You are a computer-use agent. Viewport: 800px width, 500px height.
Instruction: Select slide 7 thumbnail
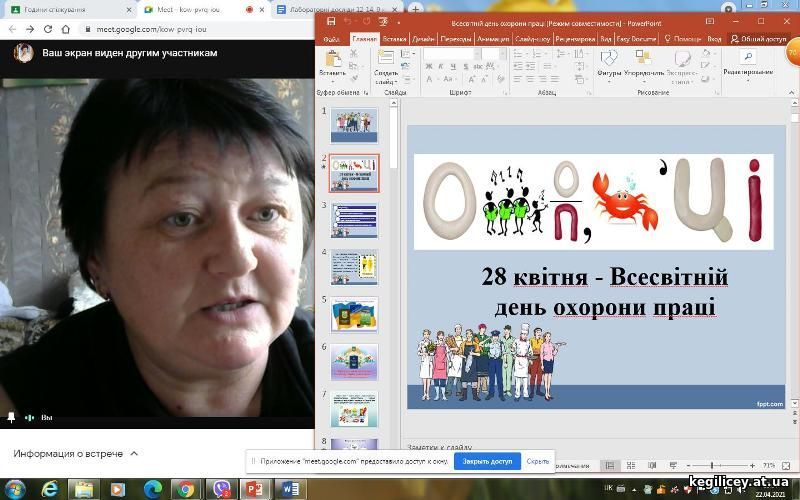[x=354, y=409]
